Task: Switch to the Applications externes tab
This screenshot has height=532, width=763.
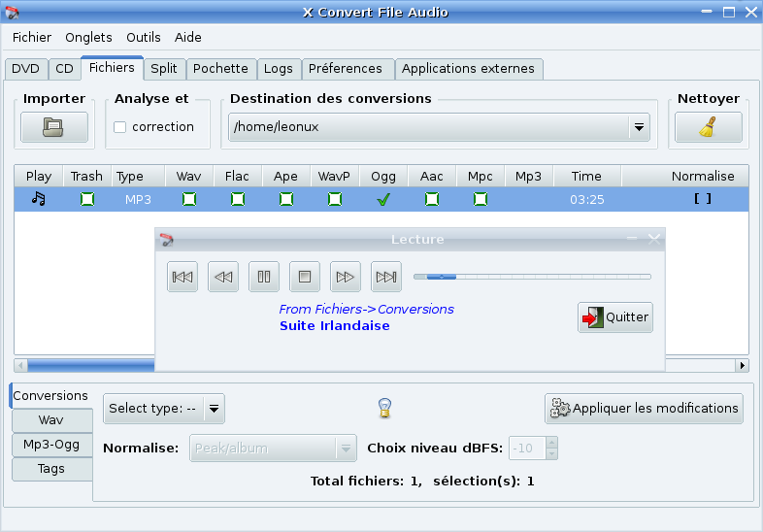Action: coord(468,69)
